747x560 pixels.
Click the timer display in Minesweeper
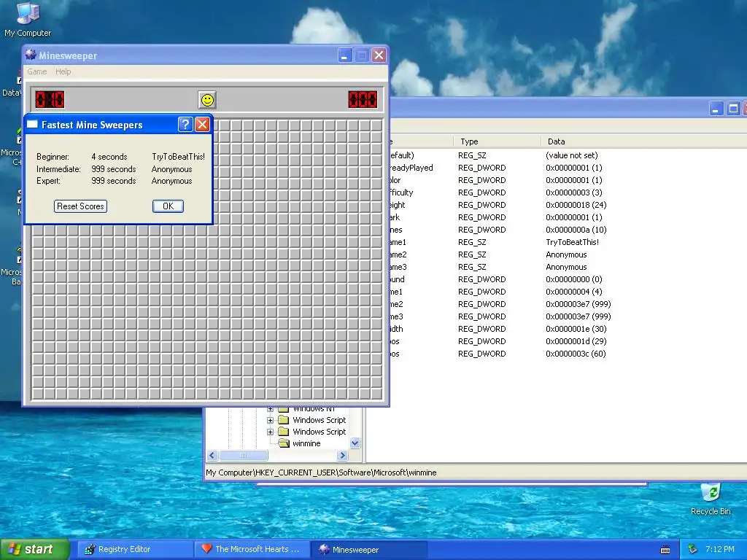click(363, 99)
